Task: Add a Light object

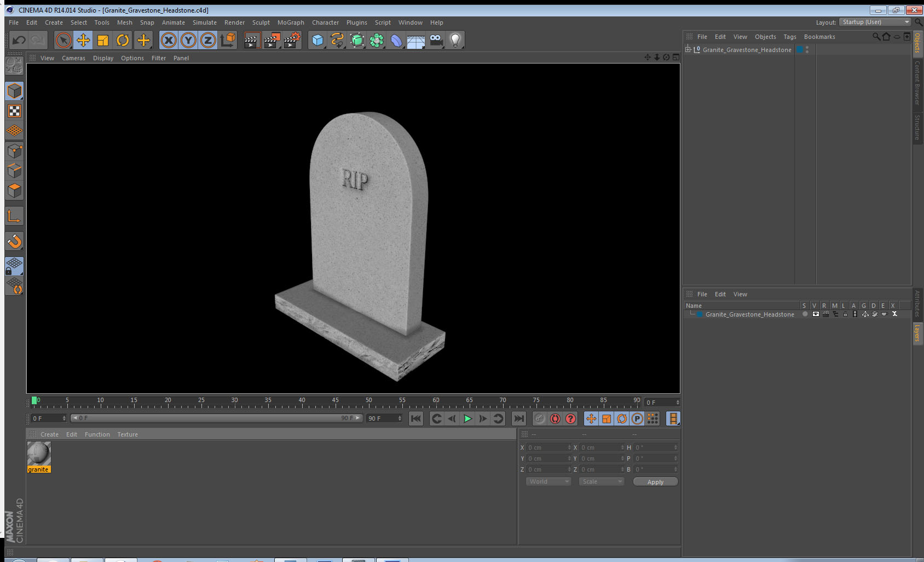Action: (x=455, y=40)
